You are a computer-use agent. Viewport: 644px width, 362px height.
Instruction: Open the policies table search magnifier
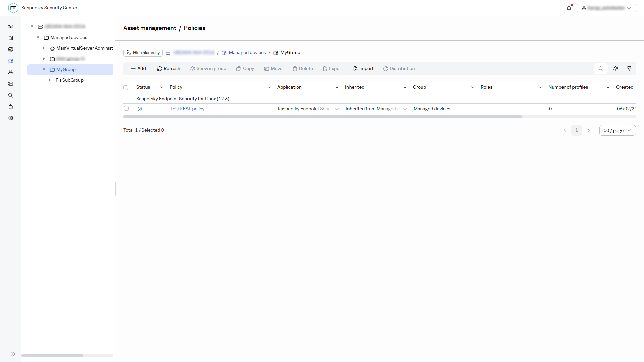pyautogui.click(x=601, y=69)
